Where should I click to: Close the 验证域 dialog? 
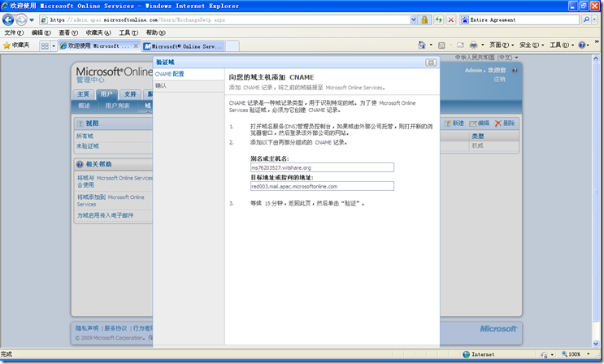click(x=431, y=63)
